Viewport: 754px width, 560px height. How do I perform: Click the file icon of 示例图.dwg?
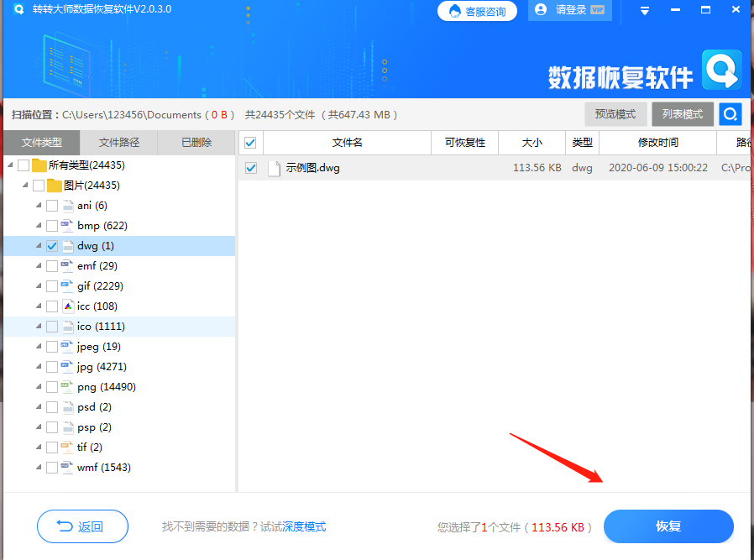[274, 168]
